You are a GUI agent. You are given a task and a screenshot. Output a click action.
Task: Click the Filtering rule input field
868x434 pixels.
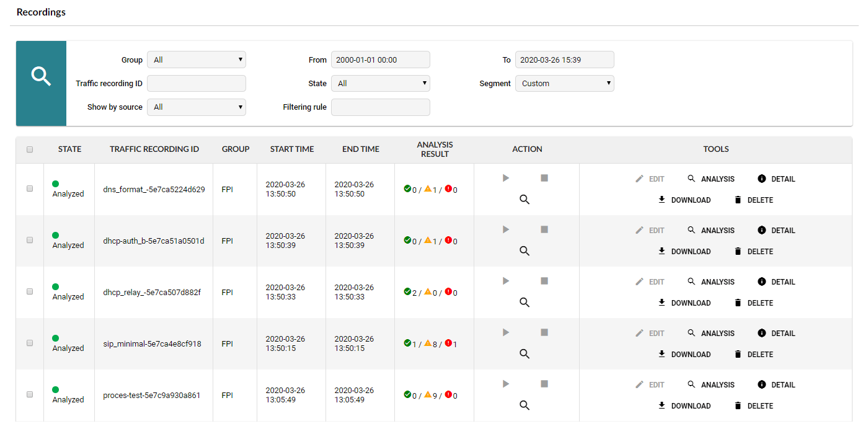tap(380, 107)
